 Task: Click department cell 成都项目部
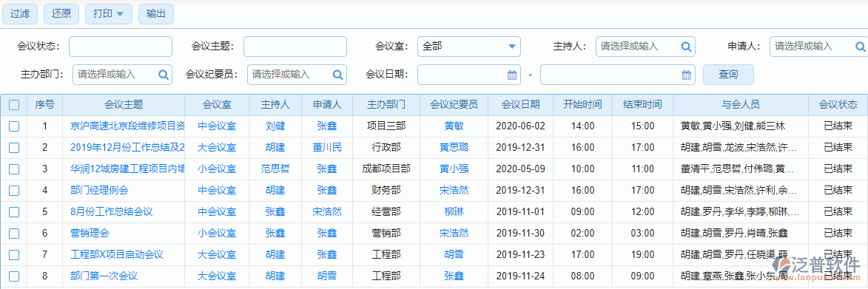[386, 169]
